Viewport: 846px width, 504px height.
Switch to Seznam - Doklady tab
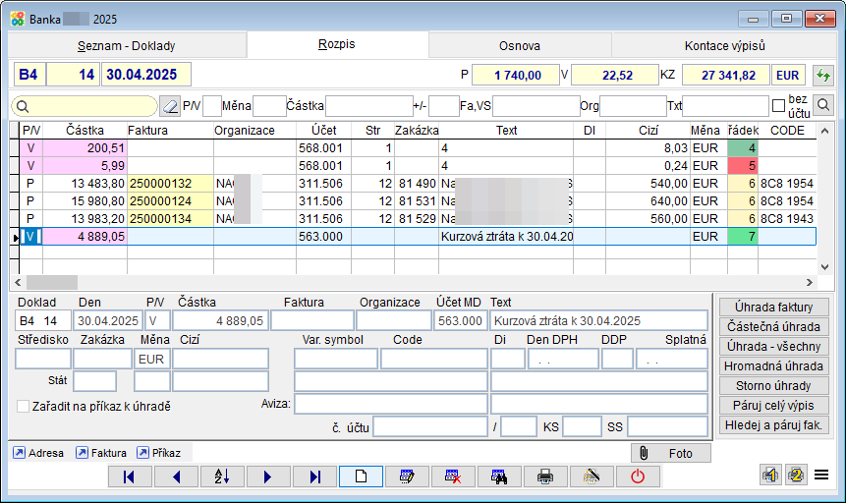[126, 46]
